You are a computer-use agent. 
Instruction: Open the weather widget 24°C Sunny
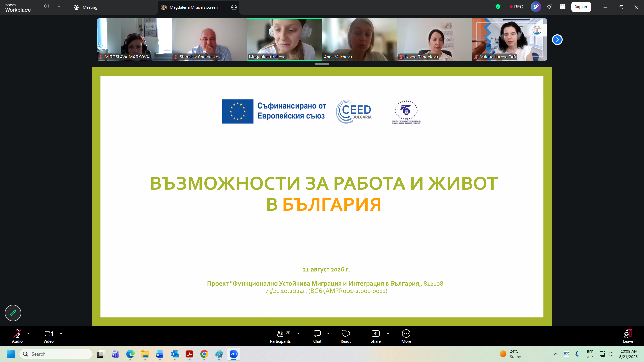pyautogui.click(x=511, y=354)
